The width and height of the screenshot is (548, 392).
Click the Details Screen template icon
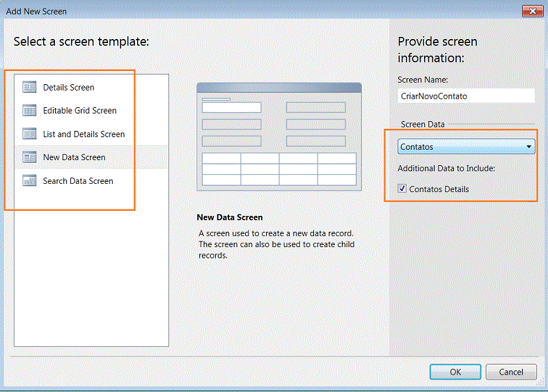click(29, 87)
